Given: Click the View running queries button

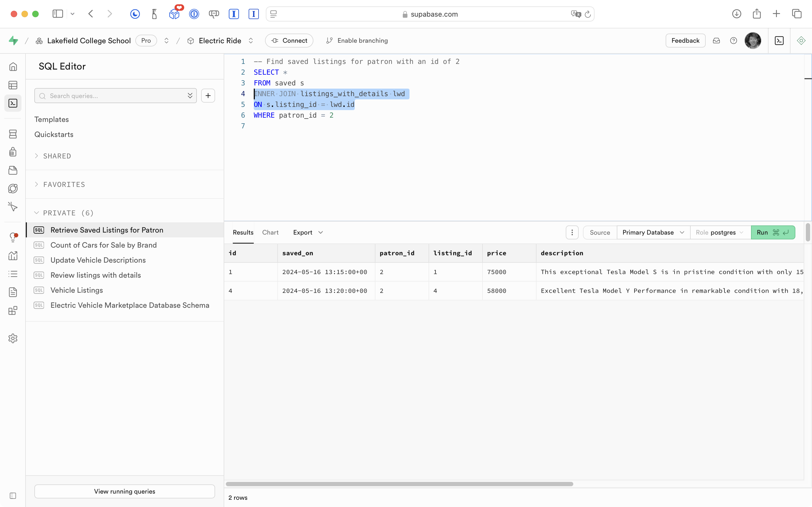Looking at the screenshot, I should pyautogui.click(x=124, y=491).
